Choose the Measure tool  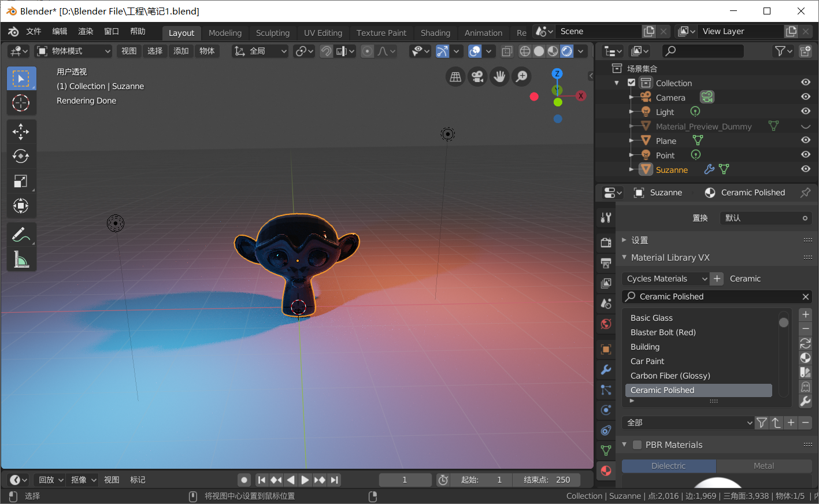coord(21,260)
